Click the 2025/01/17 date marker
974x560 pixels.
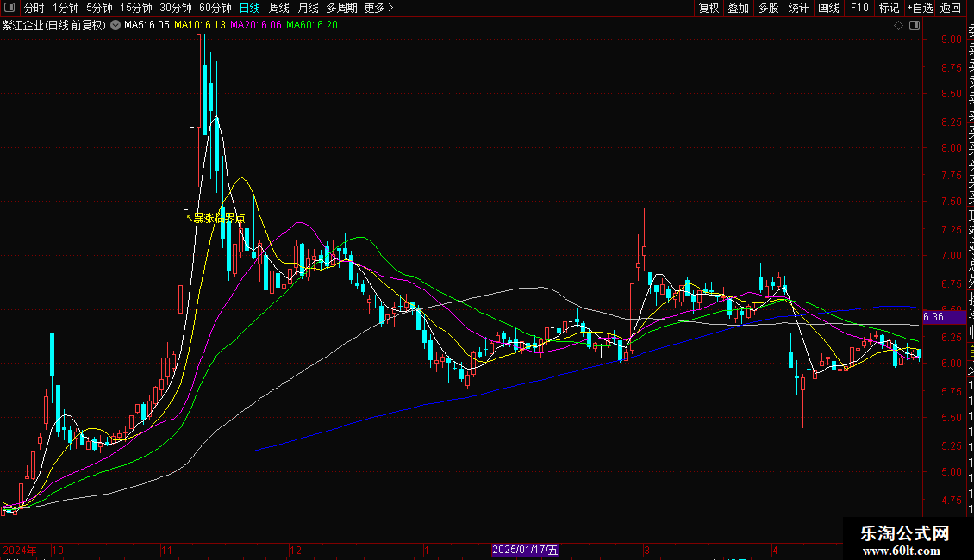point(526,550)
